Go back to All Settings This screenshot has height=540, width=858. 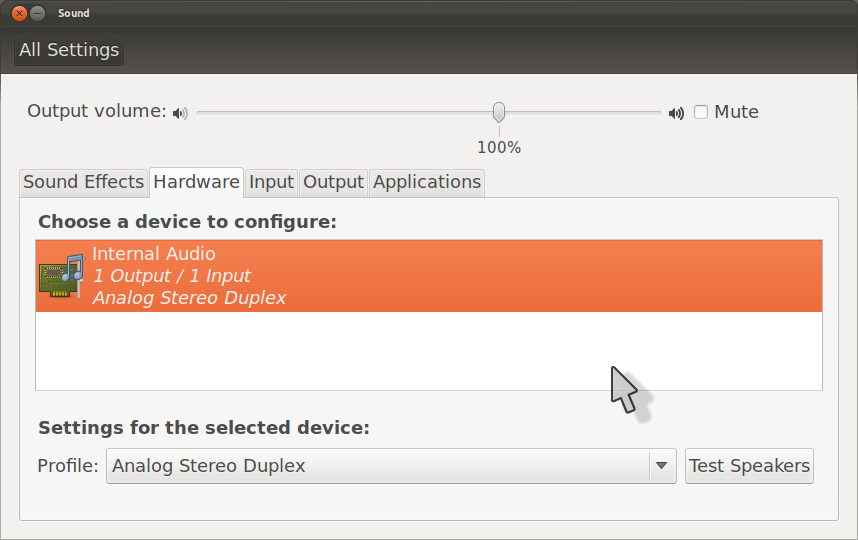point(69,50)
